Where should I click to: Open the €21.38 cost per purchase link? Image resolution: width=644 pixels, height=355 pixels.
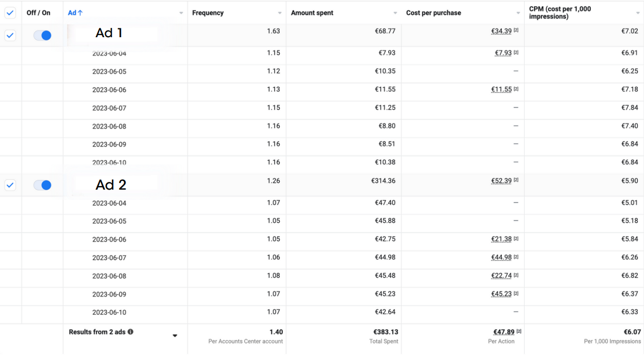(501, 239)
